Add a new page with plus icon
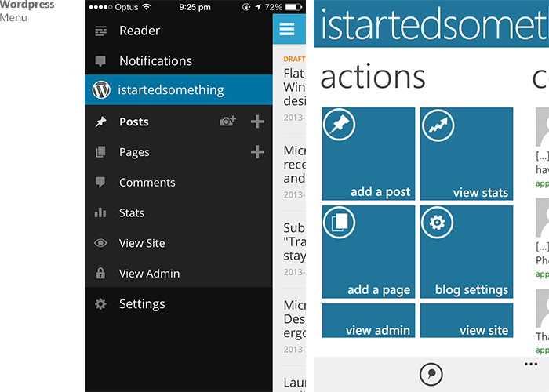Viewport: 549px width, 392px height. tap(257, 152)
